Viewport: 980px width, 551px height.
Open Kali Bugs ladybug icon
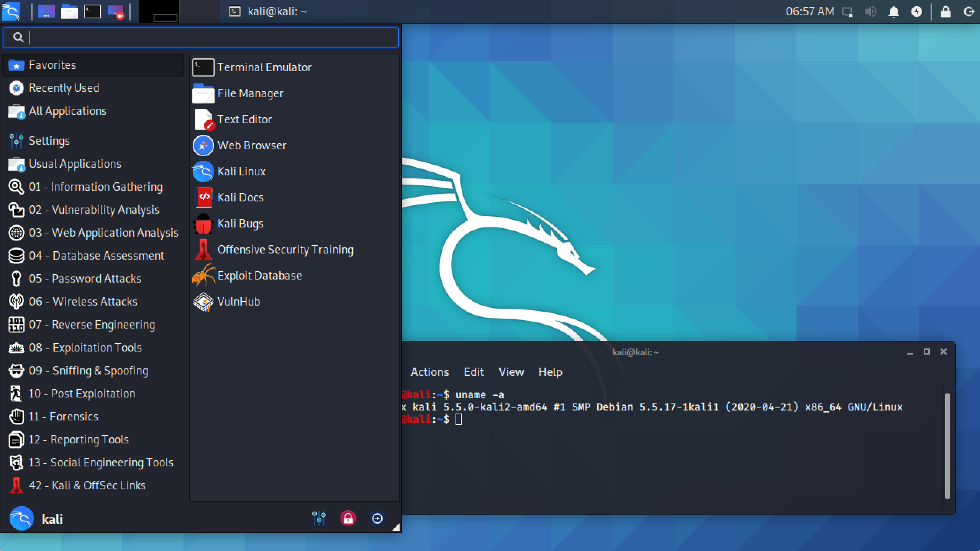(203, 224)
